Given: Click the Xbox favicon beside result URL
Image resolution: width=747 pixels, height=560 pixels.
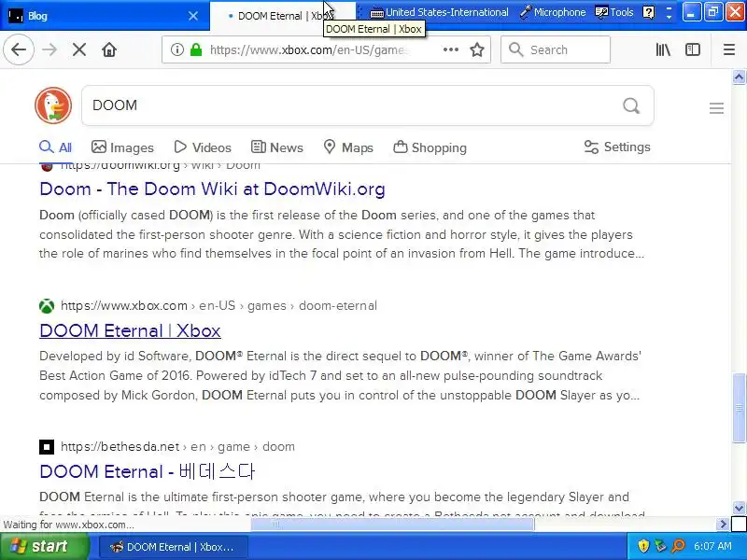Looking at the screenshot, I should point(47,306).
